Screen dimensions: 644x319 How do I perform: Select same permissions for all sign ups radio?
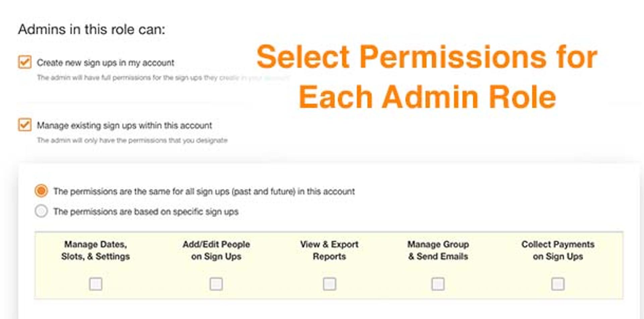(x=41, y=191)
